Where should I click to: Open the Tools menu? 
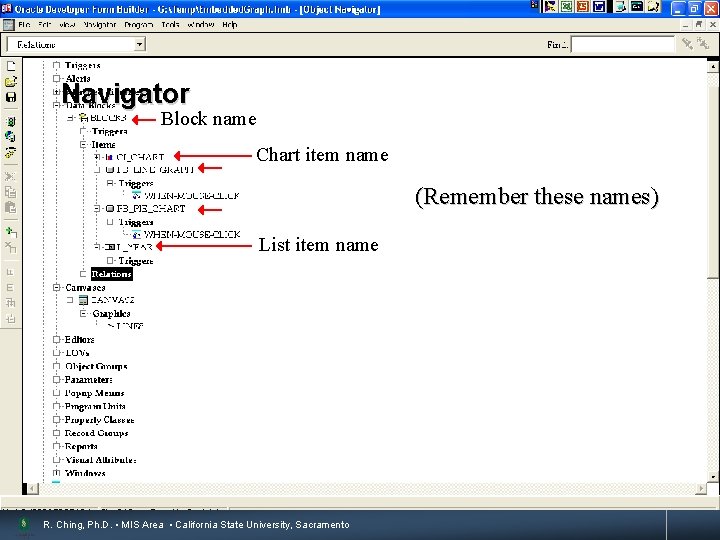[x=170, y=24]
